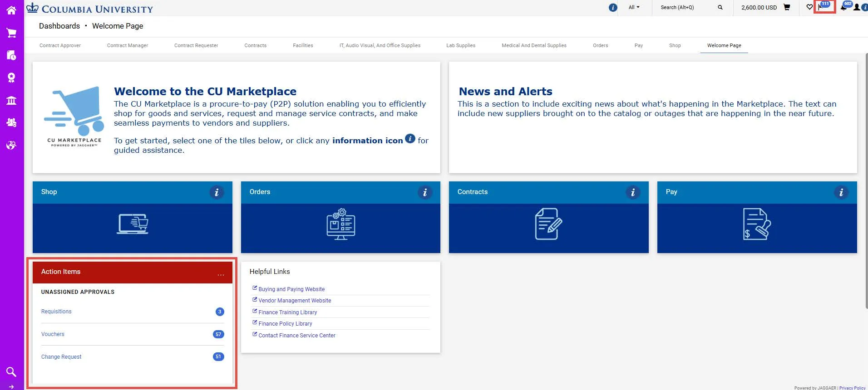Open Suppliers people icon in left sidebar
This screenshot has width=868, height=390.
point(11,122)
